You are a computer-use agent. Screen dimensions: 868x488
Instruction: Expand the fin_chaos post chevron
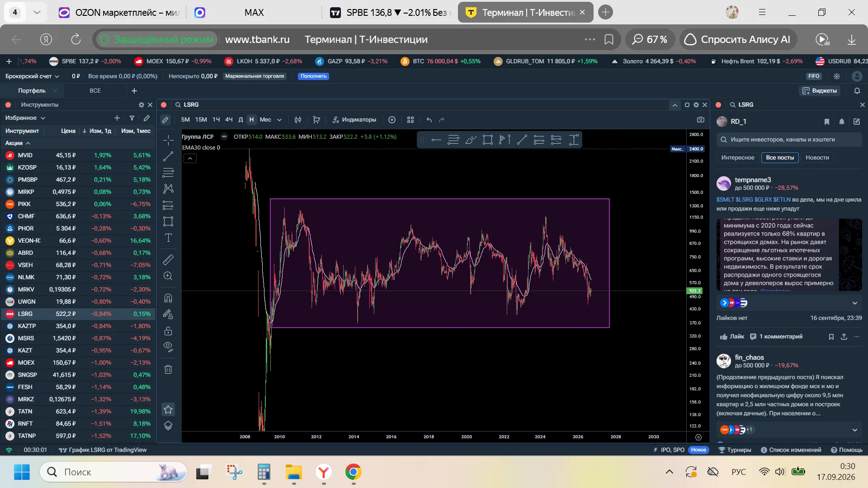coord(855,430)
